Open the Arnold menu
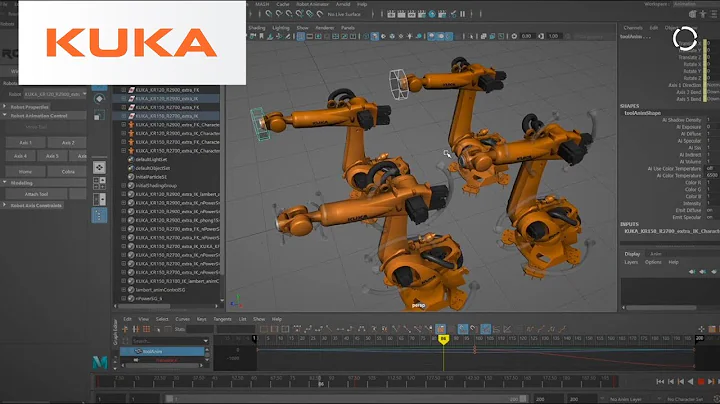 [343, 4]
